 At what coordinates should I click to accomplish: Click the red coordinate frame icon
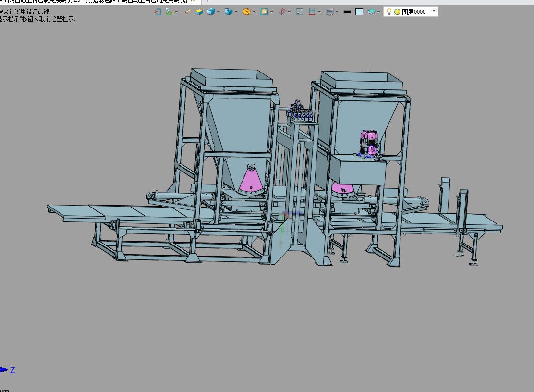[x=282, y=12]
